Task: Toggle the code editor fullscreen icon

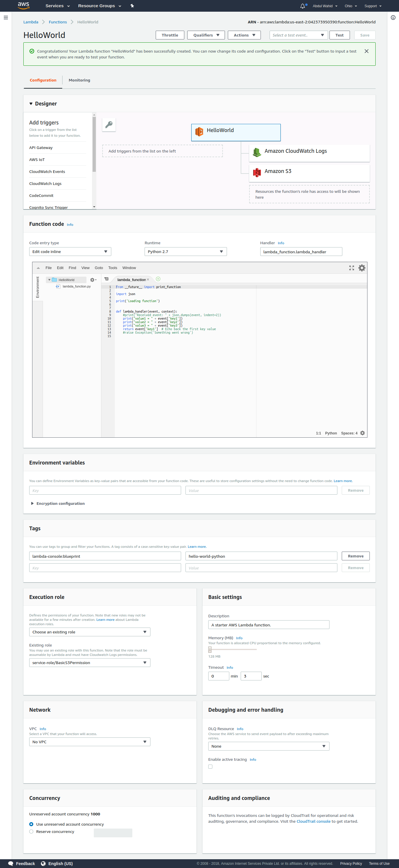Action: click(351, 268)
